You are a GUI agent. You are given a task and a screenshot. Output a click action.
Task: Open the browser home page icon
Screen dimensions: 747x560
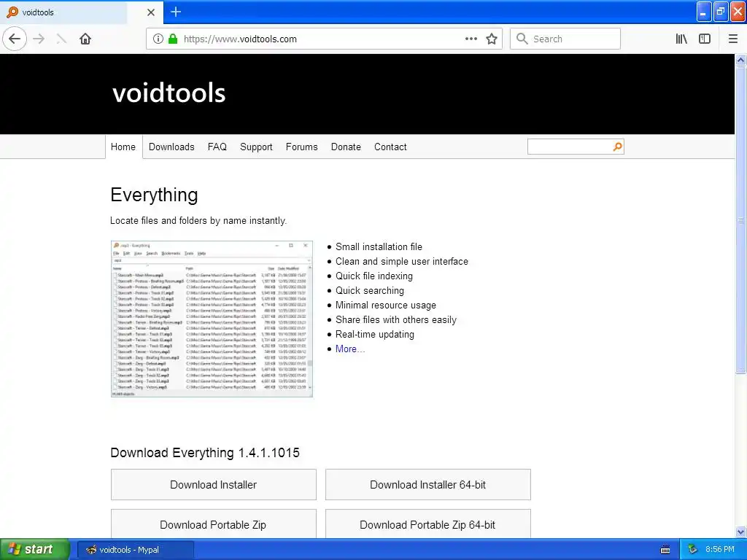(x=85, y=39)
